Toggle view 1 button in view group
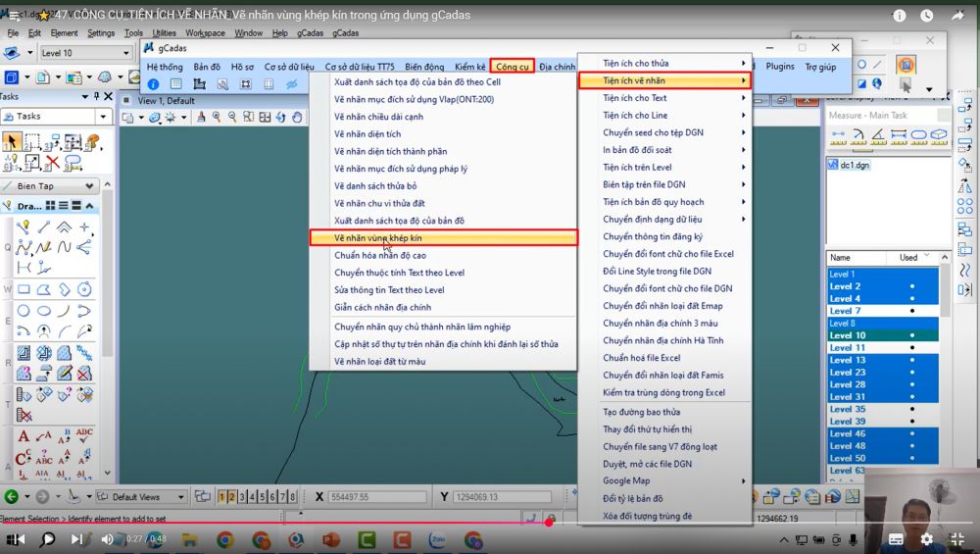The image size is (980, 554). point(221,497)
